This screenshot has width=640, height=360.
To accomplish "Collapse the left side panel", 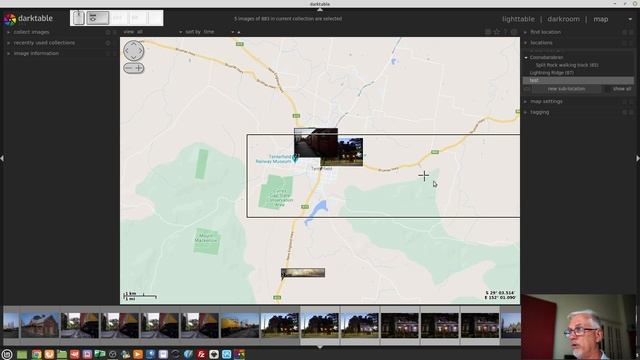I will tap(2, 158).
